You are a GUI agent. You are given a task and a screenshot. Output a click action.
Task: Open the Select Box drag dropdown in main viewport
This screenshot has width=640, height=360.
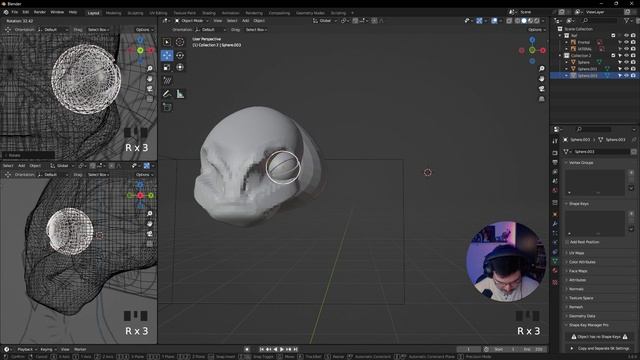point(257,30)
